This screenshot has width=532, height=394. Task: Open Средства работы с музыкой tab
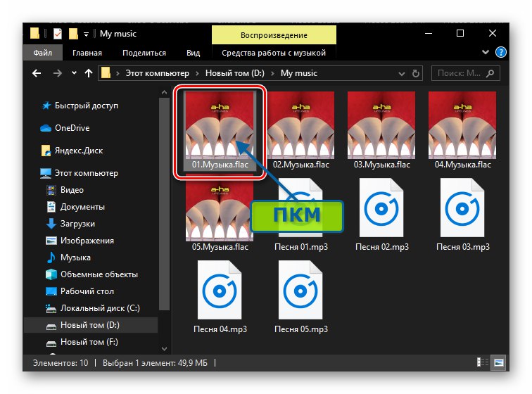coord(274,53)
